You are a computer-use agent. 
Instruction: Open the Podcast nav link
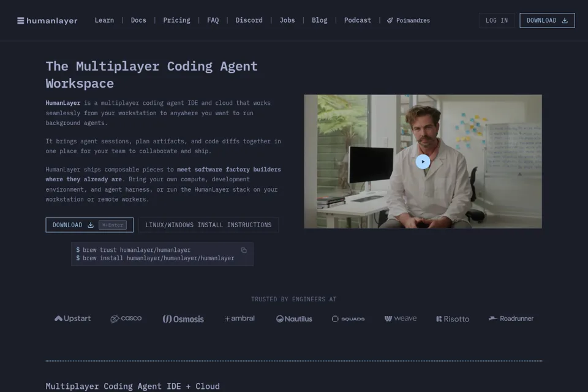(x=357, y=20)
